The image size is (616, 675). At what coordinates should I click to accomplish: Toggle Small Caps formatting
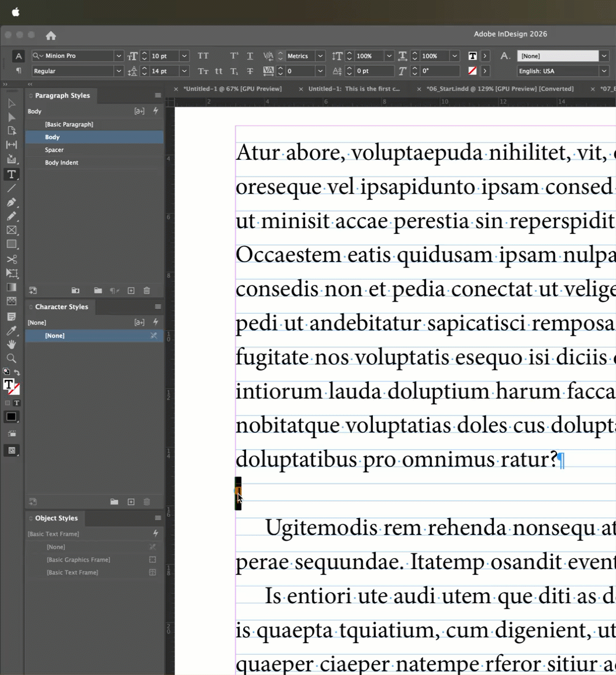point(203,71)
